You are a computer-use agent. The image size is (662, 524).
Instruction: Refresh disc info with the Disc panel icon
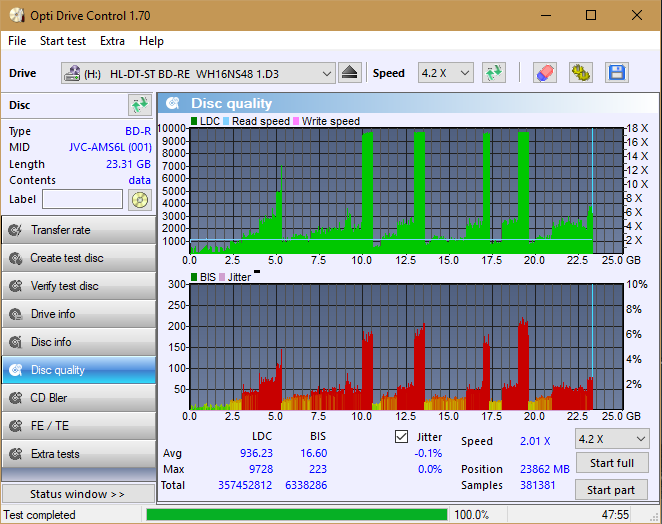(140, 105)
